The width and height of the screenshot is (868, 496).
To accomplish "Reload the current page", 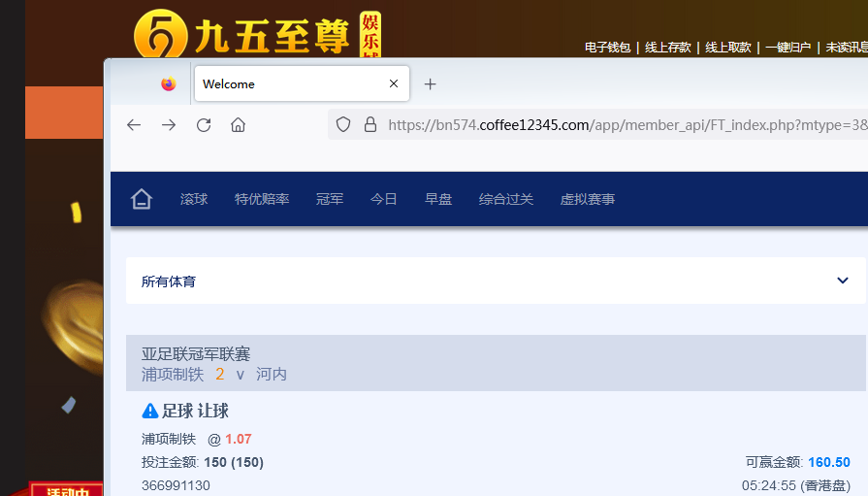I will [x=204, y=125].
